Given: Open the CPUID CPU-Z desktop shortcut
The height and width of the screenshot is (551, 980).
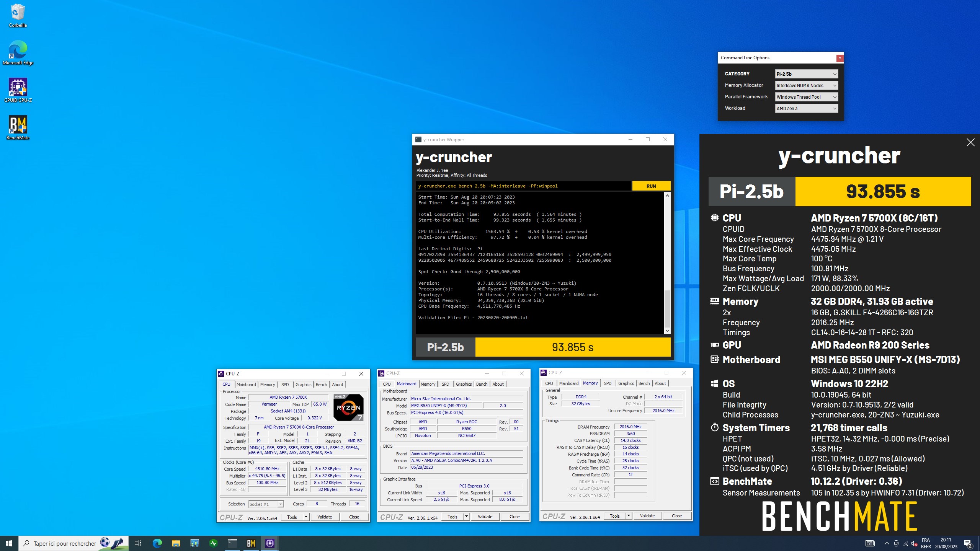Looking at the screenshot, I should 18,90.
